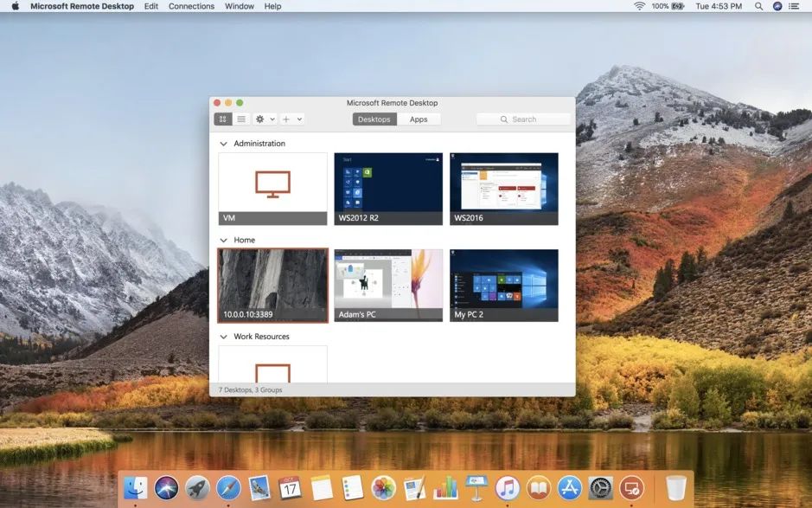The height and width of the screenshot is (508, 812).
Task: Collapse the Work Resources group
Action: pyautogui.click(x=223, y=337)
